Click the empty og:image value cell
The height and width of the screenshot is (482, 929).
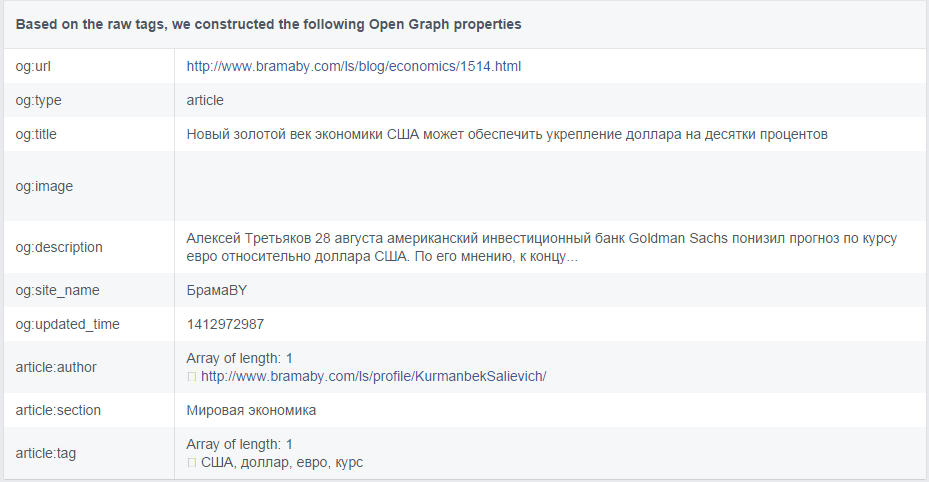[x=550, y=186]
